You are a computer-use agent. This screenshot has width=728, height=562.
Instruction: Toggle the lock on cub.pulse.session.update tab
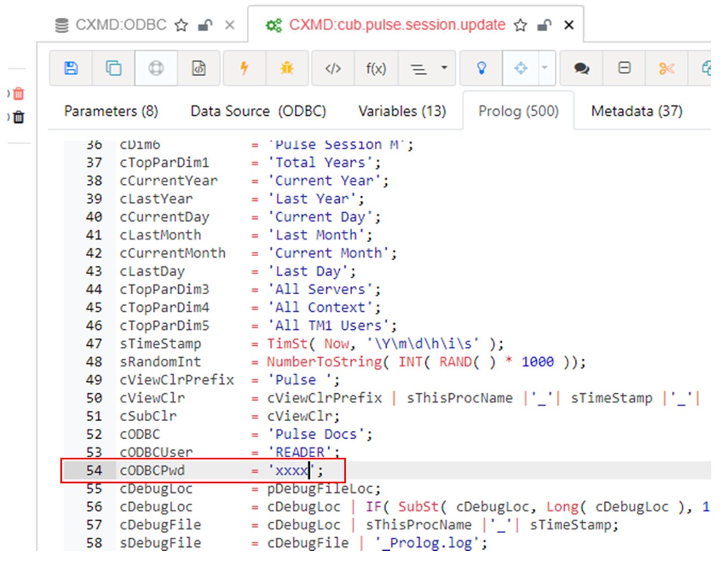tap(544, 25)
